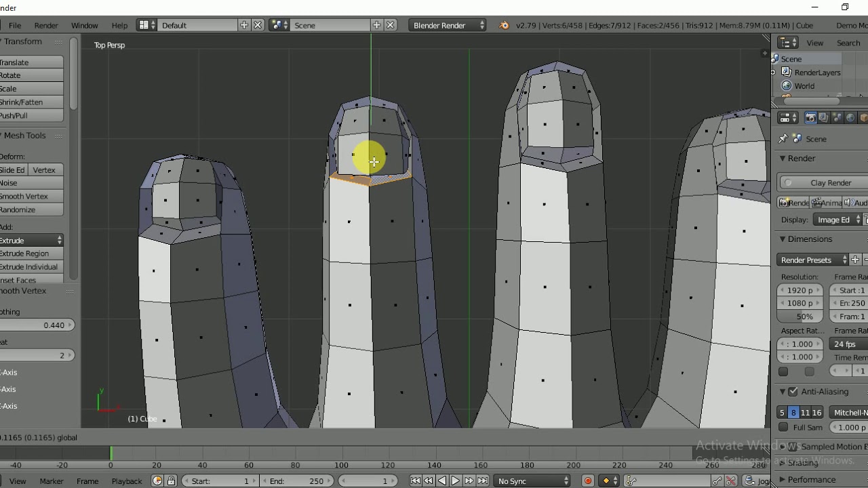Open the outliner editor type selector
The width and height of the screenshot is (868, 488).
(787, 43)
